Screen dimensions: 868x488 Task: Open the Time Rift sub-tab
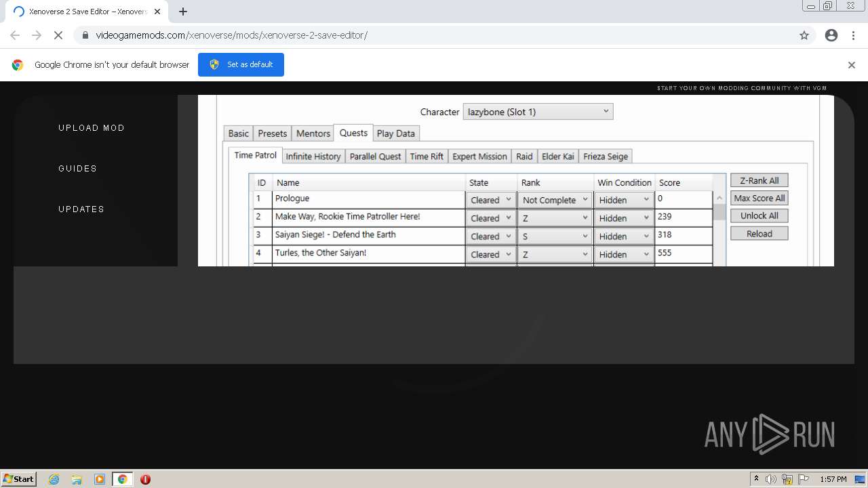427,157
